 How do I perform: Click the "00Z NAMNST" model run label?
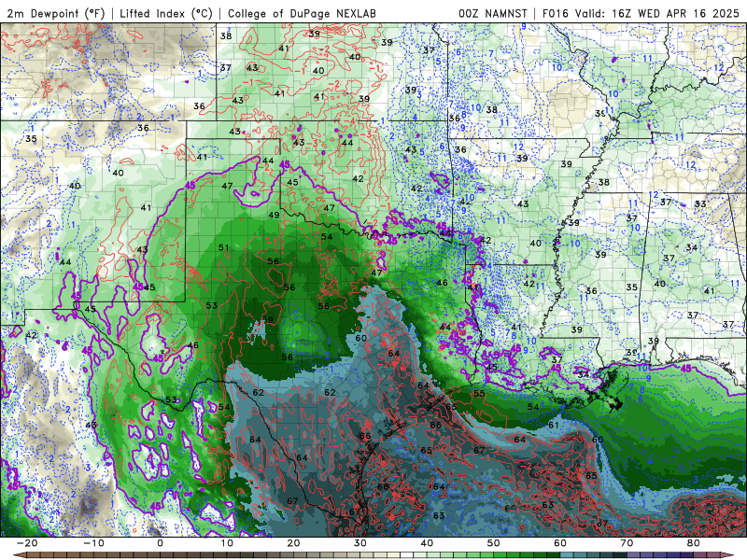(493, 13)
